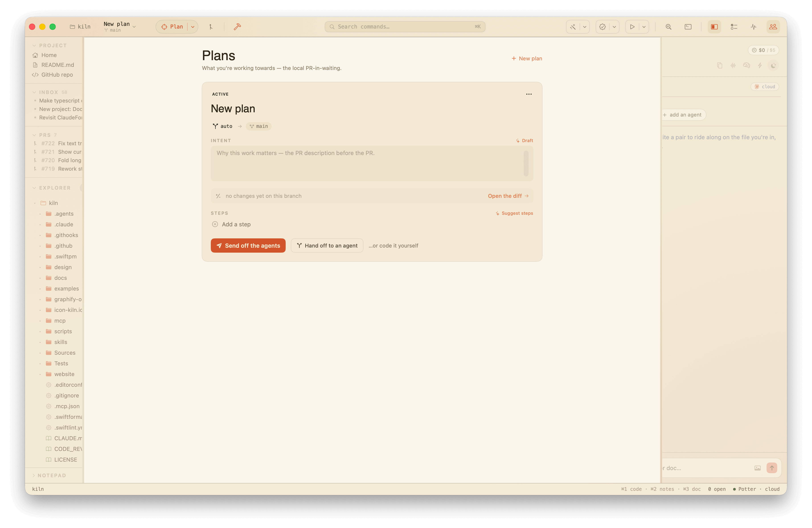Focus the Intent text area
The width and height of the screenshot is (812, 528).
pyautogui.click(x=372, y=163)
